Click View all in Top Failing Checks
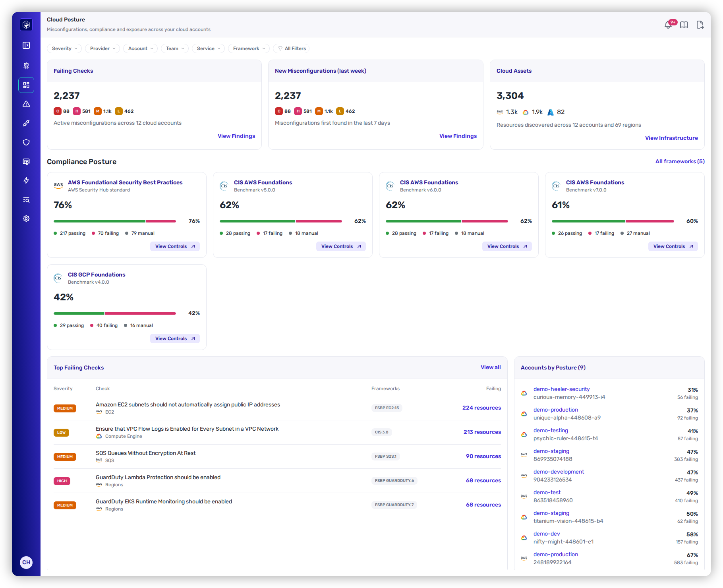 tap(491, 367)
